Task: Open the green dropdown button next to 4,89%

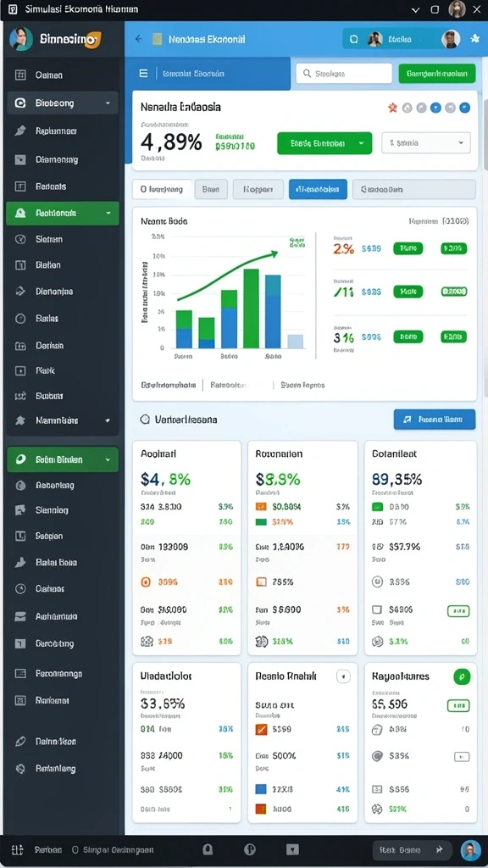Action: (324, 142)
